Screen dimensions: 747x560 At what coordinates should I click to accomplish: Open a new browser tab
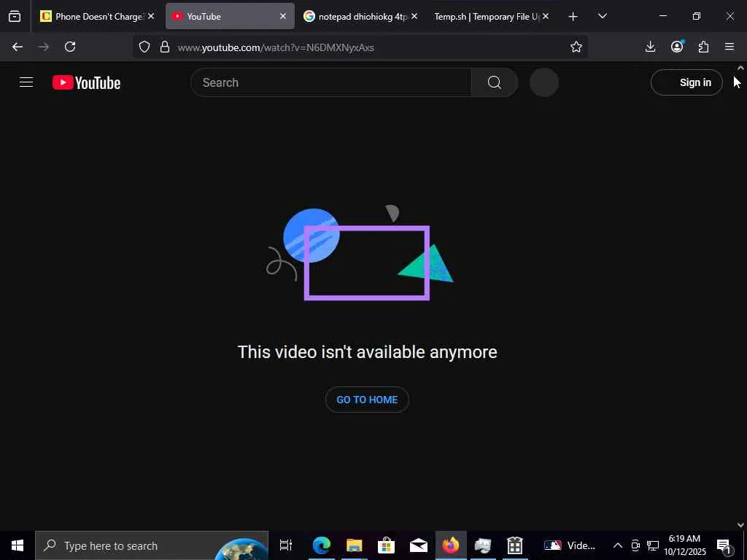tap(573, 17)
